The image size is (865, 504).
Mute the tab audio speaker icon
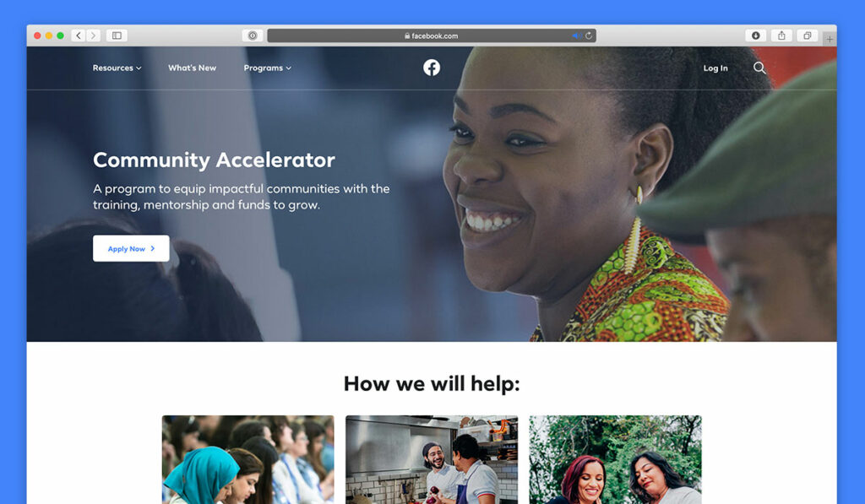point(576,35)
